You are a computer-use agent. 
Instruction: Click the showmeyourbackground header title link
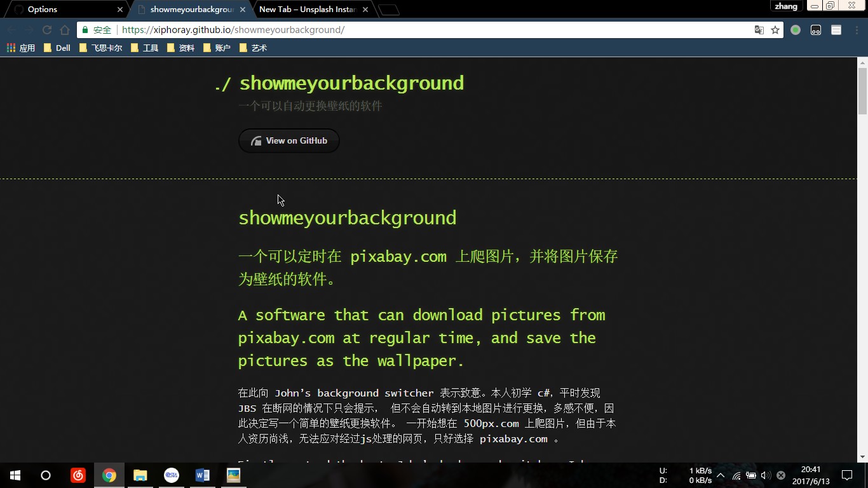[351, 83]
